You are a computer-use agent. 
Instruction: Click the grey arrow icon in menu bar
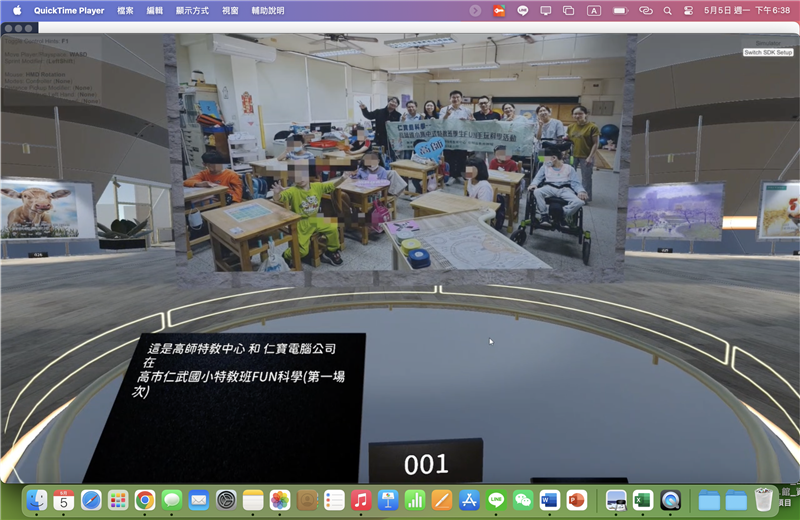pyautogui.click(x=475, y=10)
